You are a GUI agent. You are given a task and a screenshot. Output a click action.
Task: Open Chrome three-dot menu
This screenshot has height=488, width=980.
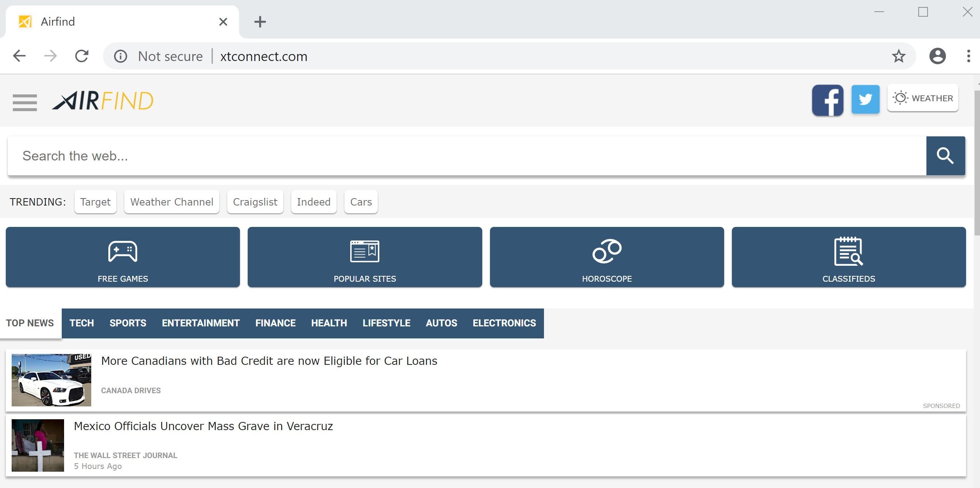(968, 56)
